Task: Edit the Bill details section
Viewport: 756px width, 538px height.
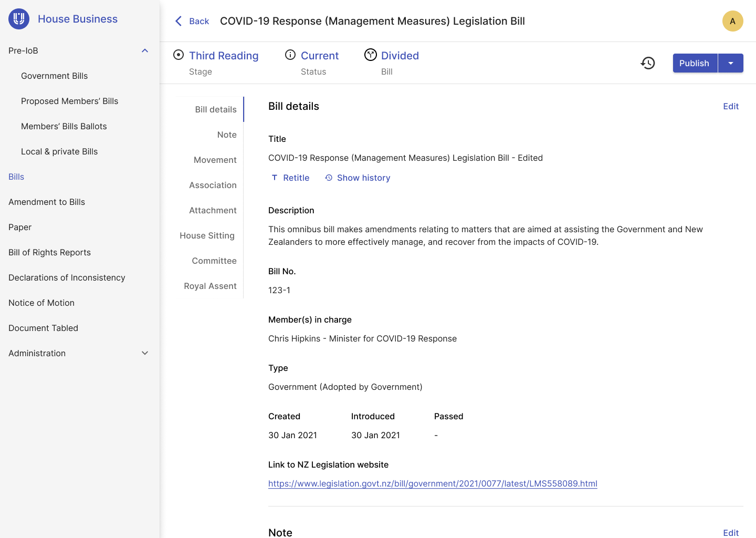Action: pos(731,106)
